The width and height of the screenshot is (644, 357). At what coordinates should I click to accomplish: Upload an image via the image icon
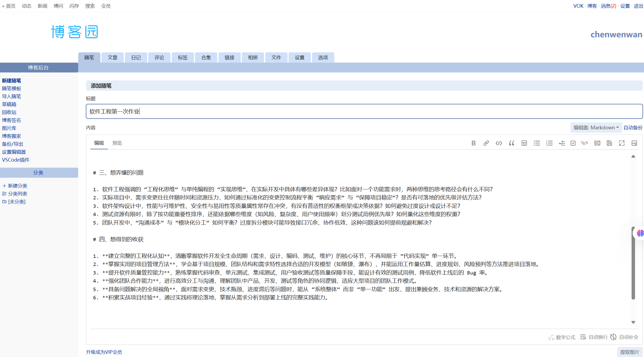point(635,143)
